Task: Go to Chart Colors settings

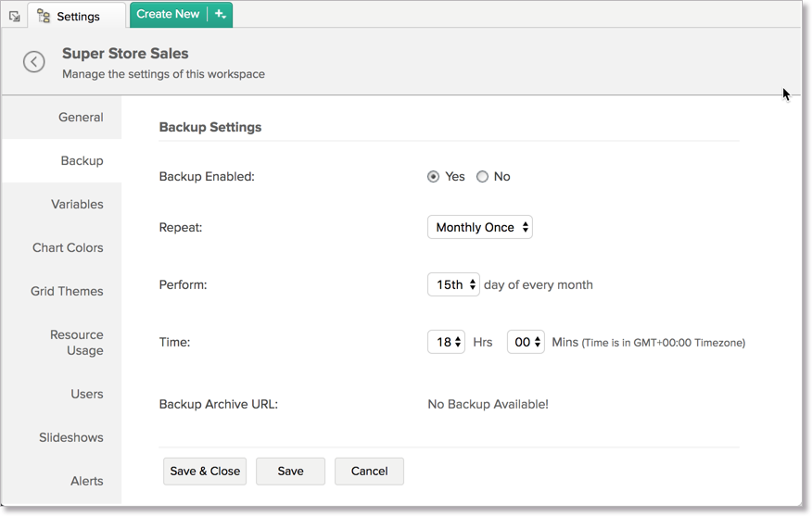Action: 68,248
